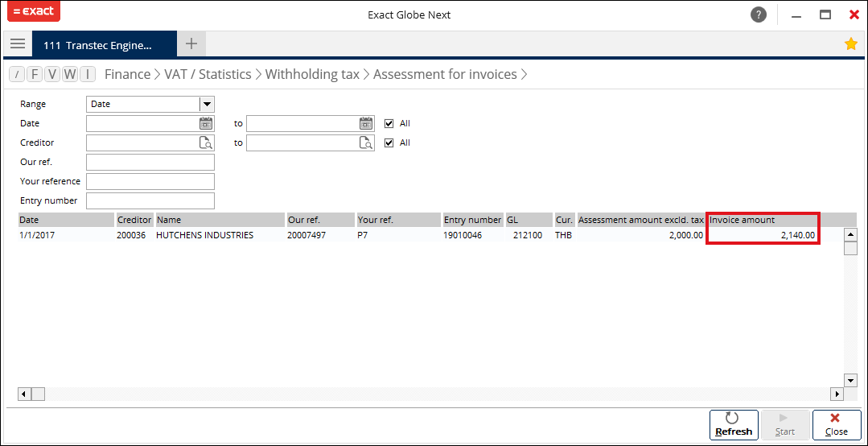
Task: Click the 'I' shortcut key icon
Action: (x=88, y=74)
